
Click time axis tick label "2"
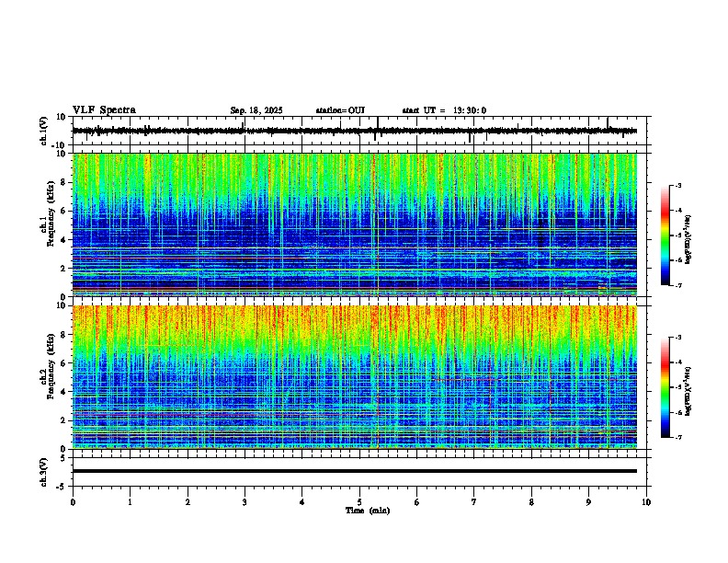click(x=188, y=502)
